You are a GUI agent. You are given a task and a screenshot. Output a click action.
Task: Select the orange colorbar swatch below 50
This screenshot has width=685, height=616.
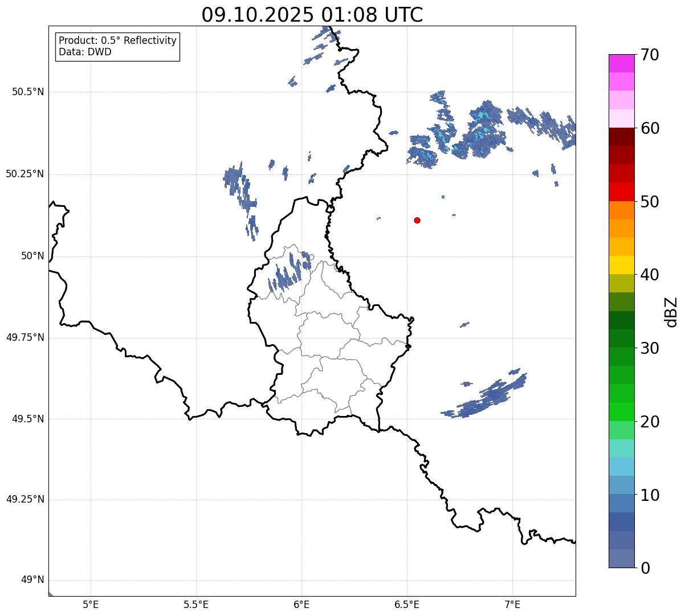click(622, 210)
